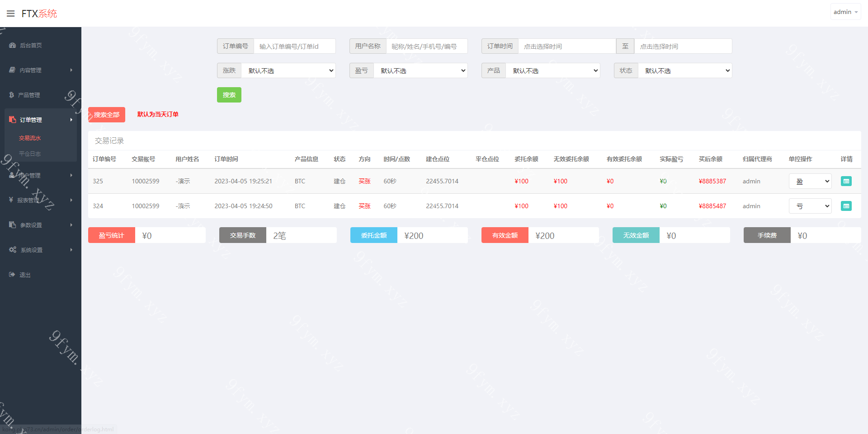Open the 涨跌 filter dropdown
The image size is (868, 434).
pyautogui.click(x=288, y=70)
